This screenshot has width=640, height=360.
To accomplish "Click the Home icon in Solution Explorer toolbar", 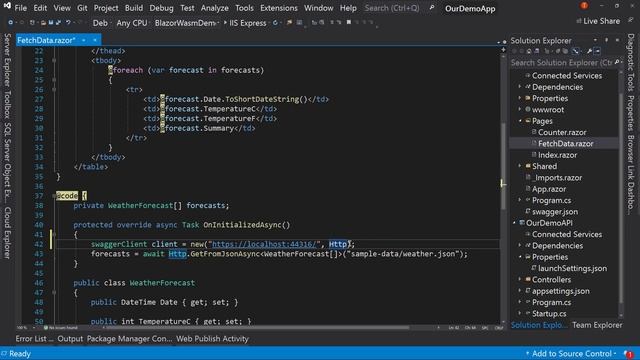I will [529, 51].
